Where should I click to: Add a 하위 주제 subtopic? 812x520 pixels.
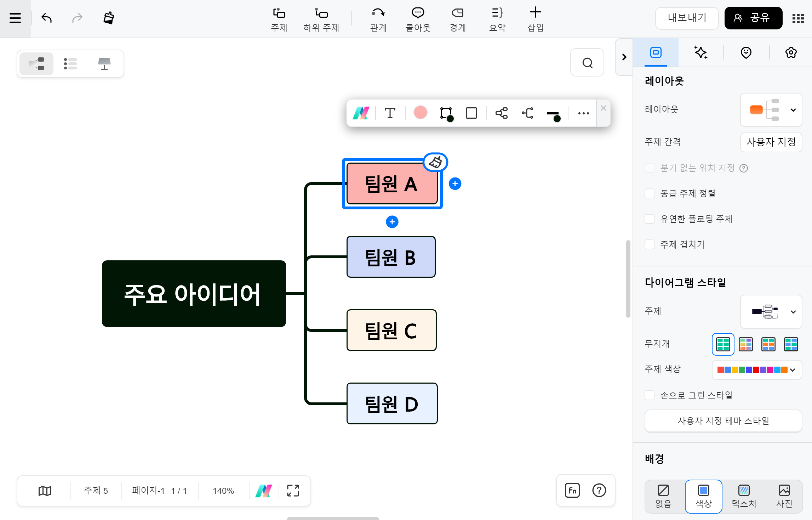tap(321, 20)
